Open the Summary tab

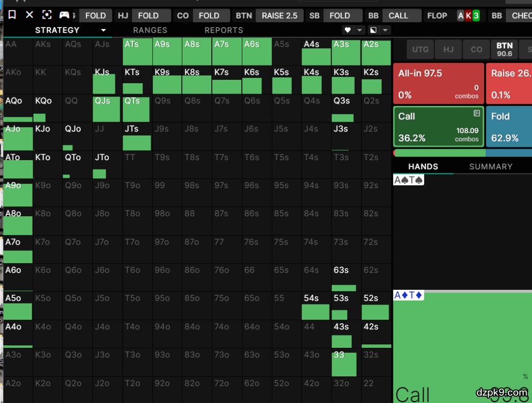(x=491, y=167)
